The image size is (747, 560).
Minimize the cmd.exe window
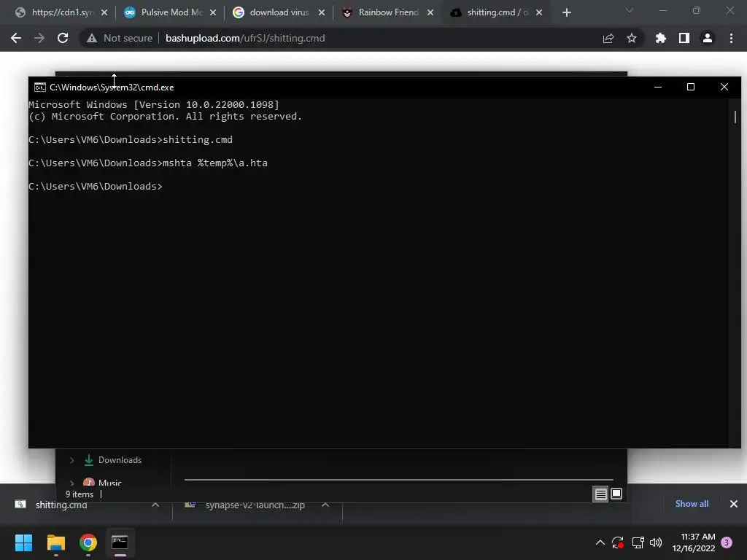click(658, 87)
